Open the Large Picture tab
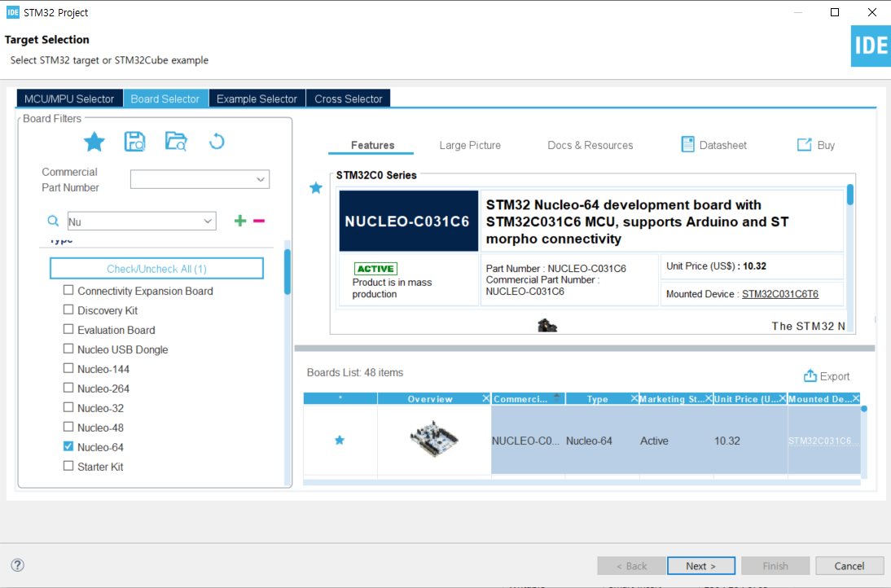891x588 pixels. pyautogui.click(x=470, y=146)
